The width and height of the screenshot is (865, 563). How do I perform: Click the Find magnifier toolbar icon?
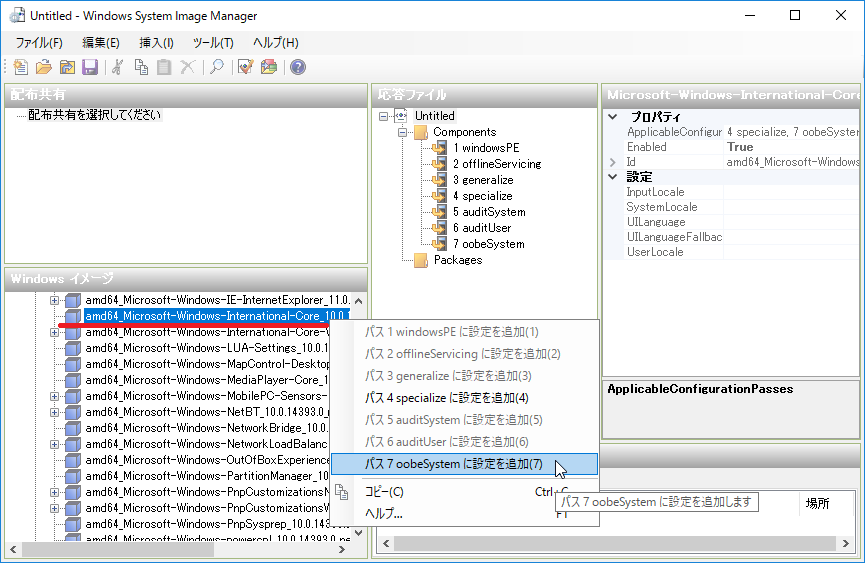coord(217,67)
